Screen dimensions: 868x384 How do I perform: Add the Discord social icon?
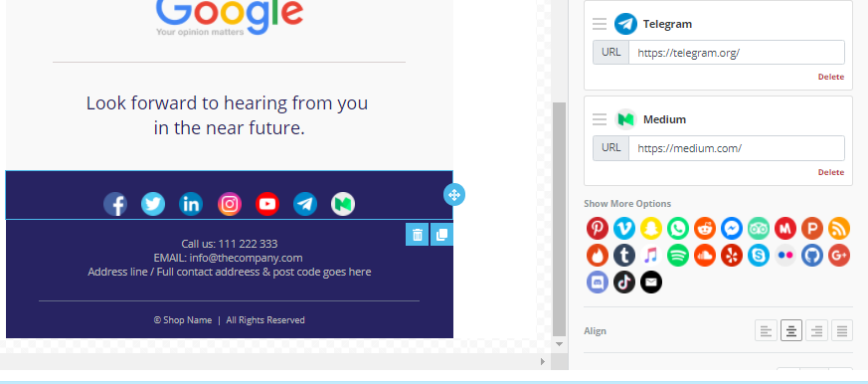click(x=598, y=283)
